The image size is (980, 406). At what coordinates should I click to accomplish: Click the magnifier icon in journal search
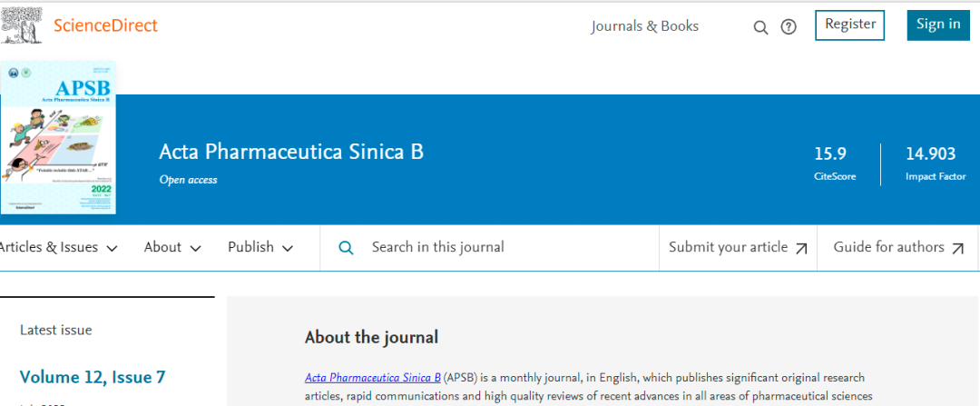tap(346, 248)
